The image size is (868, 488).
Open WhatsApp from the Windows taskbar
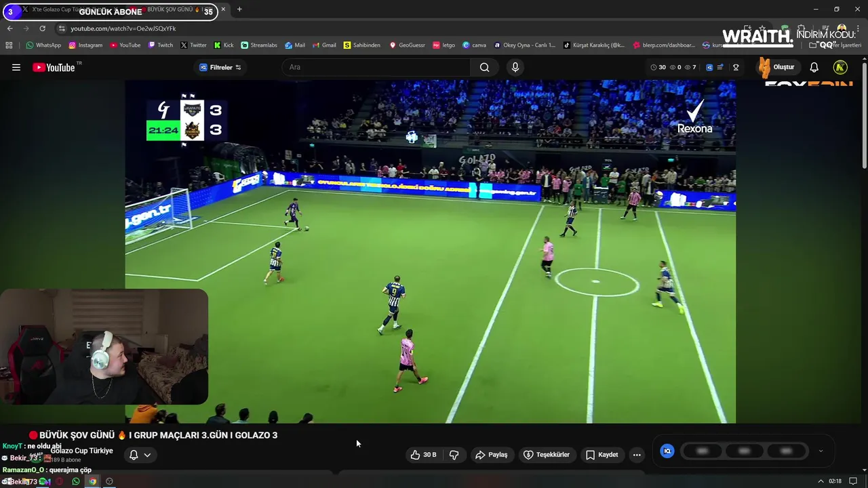point(75,481)
